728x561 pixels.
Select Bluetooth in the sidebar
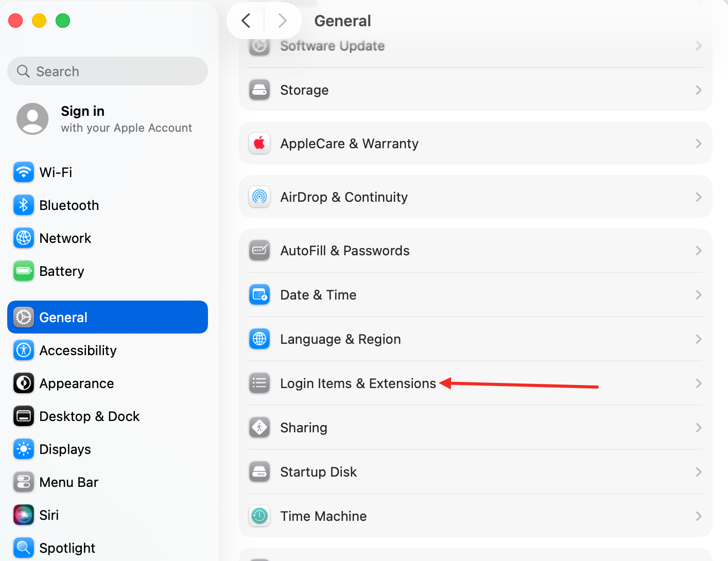point(108,205)
